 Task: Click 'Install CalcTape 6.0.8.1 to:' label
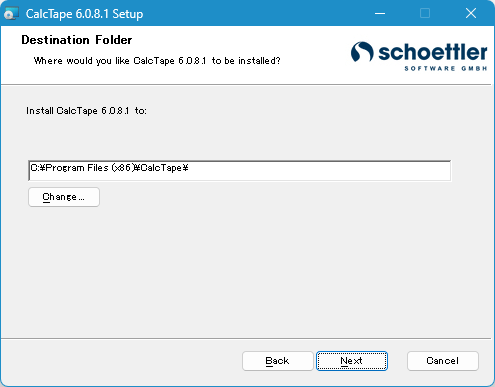[86, 111]
